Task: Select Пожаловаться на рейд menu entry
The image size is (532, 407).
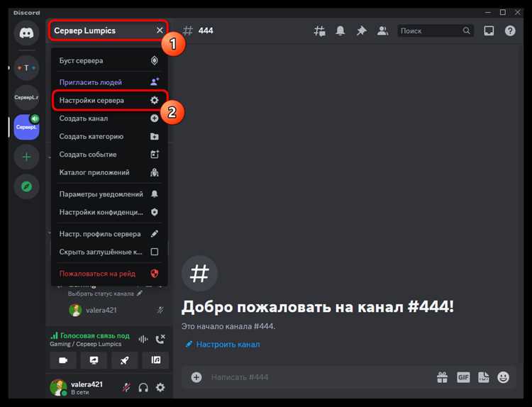Action: (x=109, y=274)
